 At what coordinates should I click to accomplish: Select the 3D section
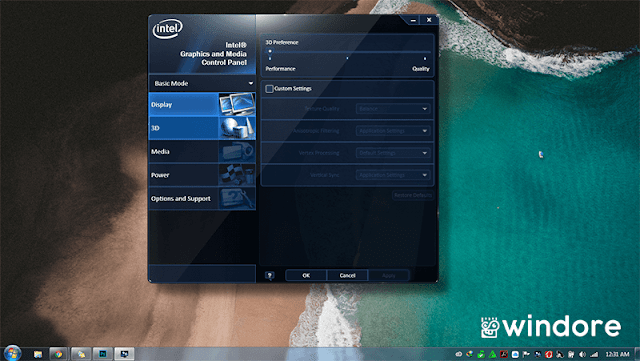202,128
